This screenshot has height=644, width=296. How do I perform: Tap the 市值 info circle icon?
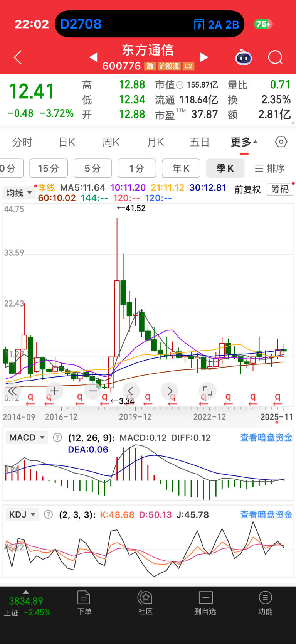[x=180, y=85]
